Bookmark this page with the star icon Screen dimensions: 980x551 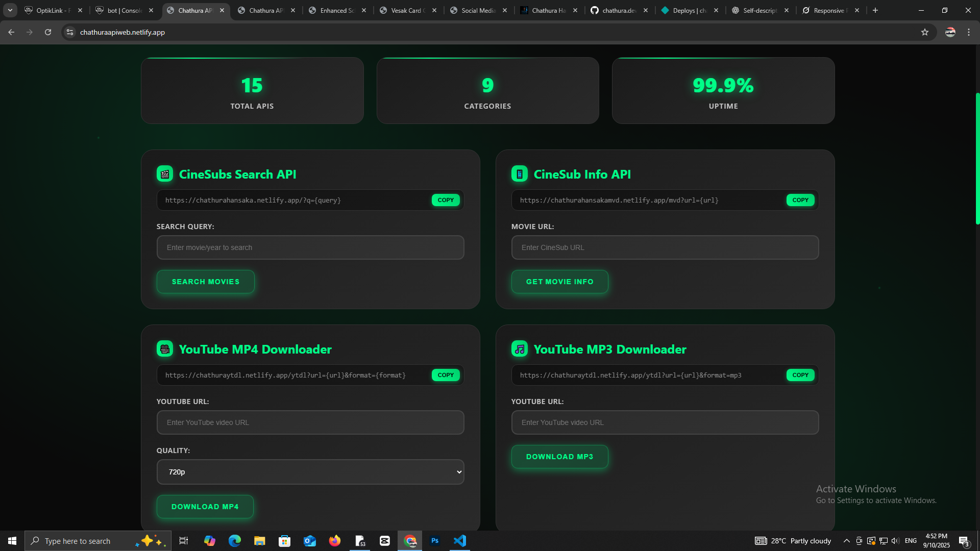pos(925,32)
